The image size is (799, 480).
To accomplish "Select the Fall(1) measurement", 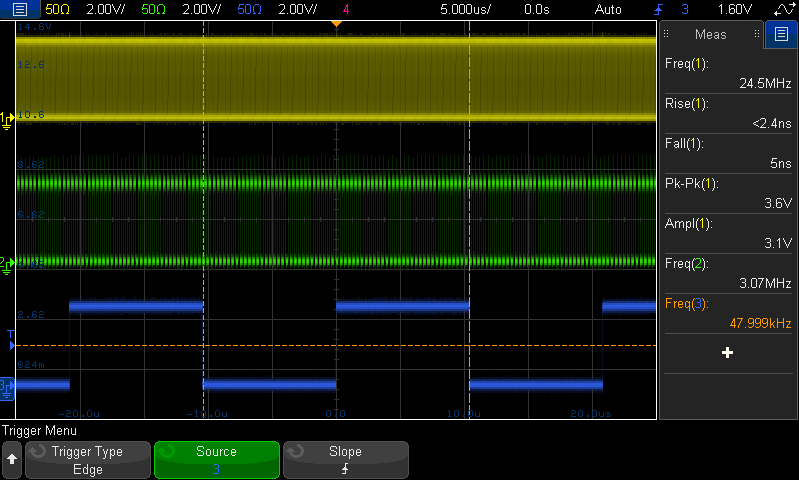I will (x=728, y=153).
